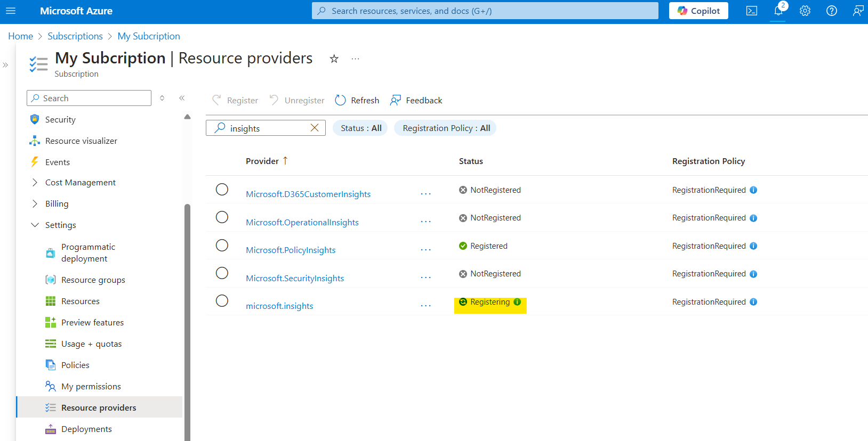Expand the collapsed left portal pane

(5, 65)
